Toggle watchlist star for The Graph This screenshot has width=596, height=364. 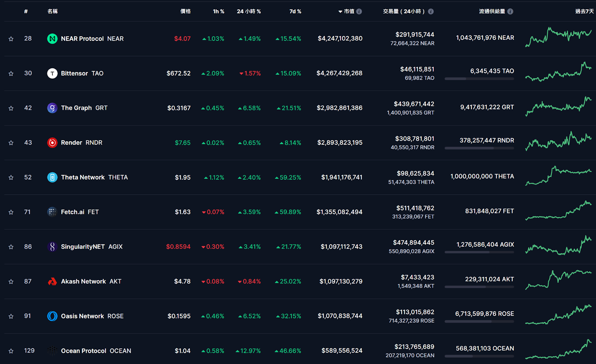pyautogui.click(x=11, y=108)
